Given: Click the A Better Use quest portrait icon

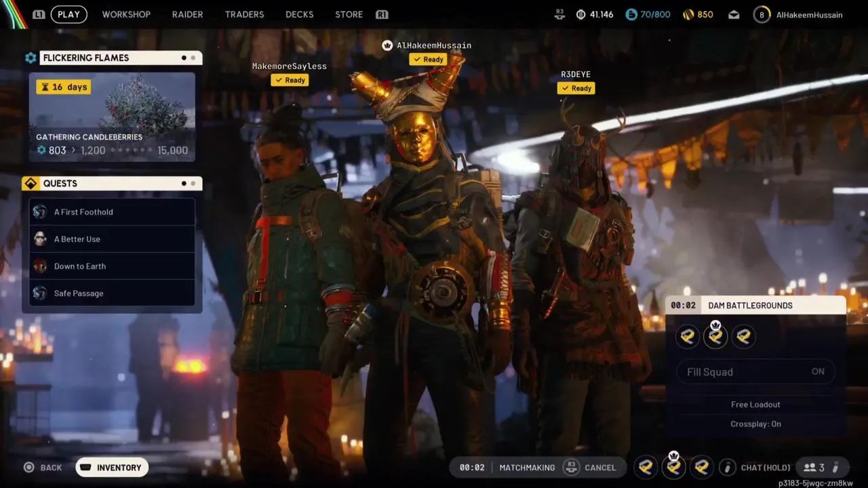Looking at the screenshot, I should click(40, 239).
